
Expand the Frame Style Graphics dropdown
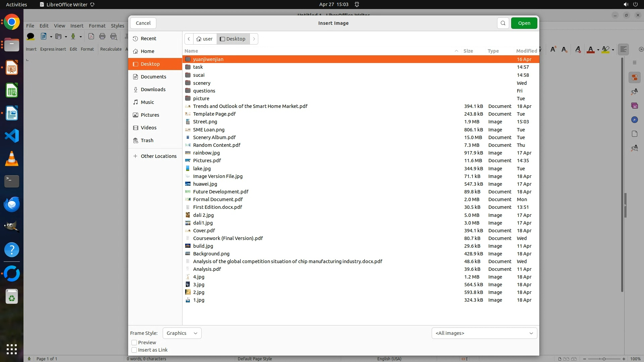coord(182,333)
